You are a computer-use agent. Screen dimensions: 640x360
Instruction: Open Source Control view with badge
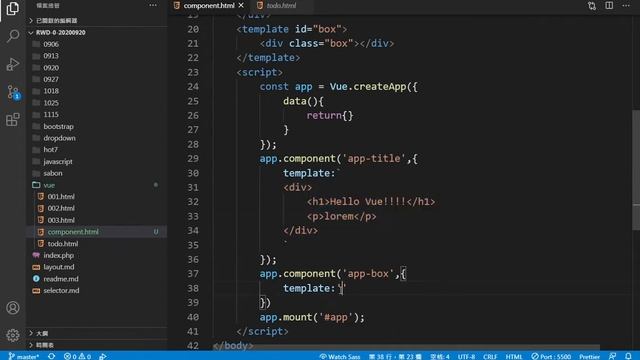pos(13,92)
